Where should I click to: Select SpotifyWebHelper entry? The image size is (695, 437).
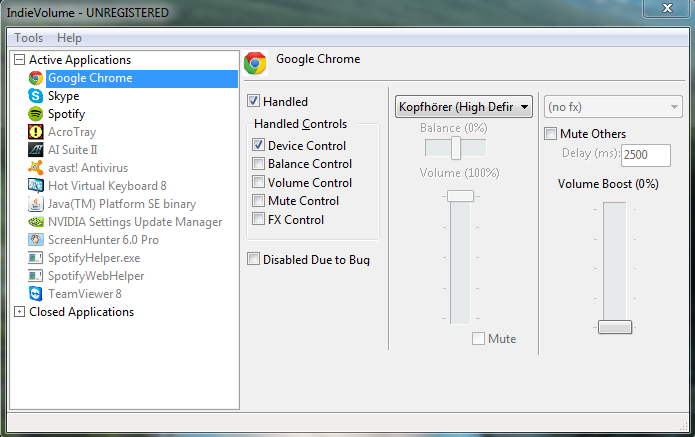pos(96,276)
